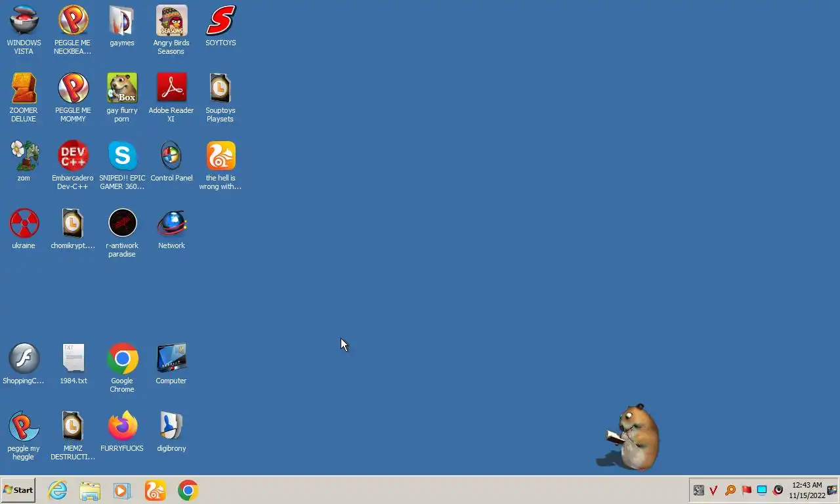Click the blue monitor tray icon
The image size is (840, 504).
762,490
